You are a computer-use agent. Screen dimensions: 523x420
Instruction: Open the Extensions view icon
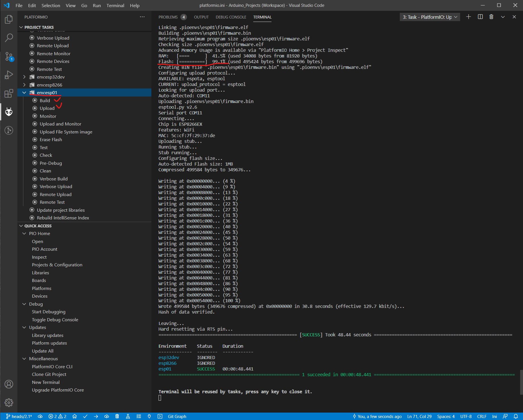[x=9, y=93]
